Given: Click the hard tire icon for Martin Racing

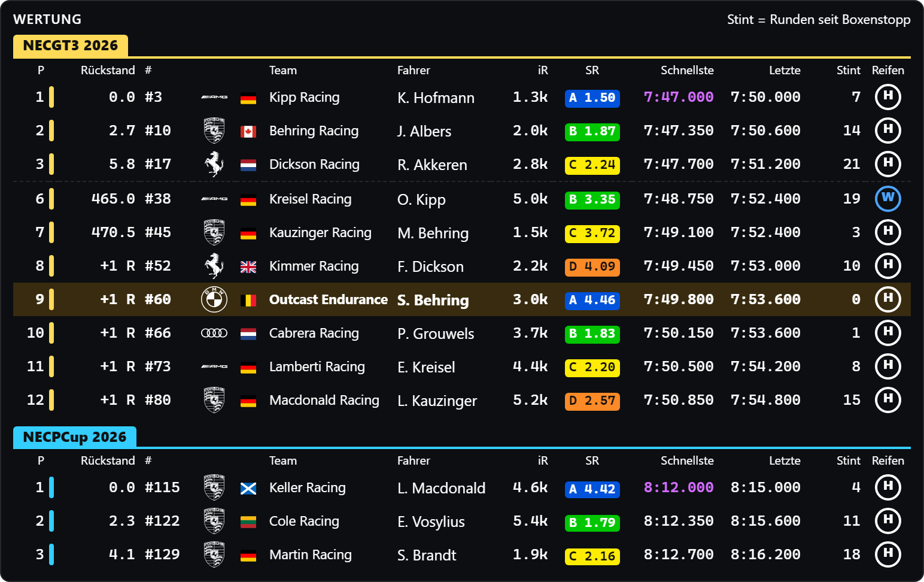Looking at the screenshot, I should (x=888, y=554).
